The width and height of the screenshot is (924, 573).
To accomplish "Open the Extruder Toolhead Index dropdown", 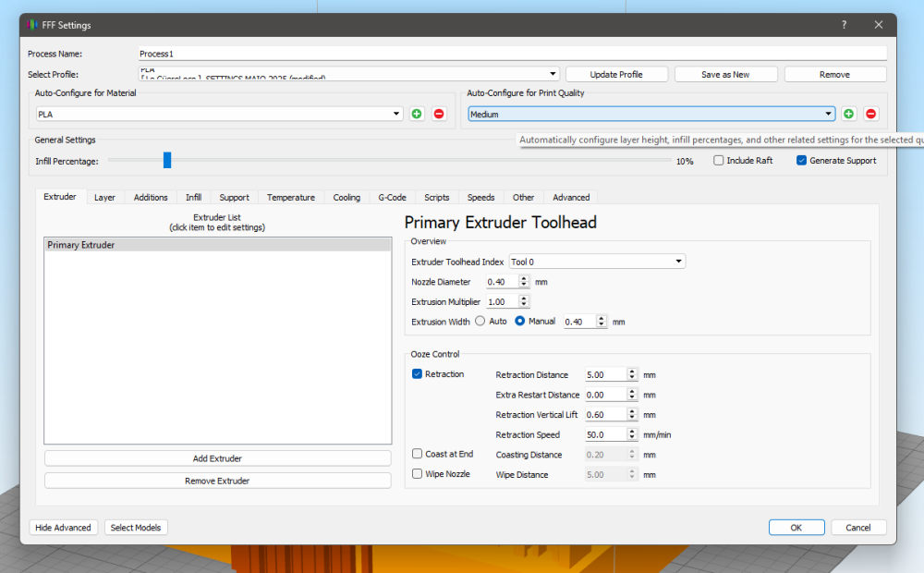I will tap(597, 262).
